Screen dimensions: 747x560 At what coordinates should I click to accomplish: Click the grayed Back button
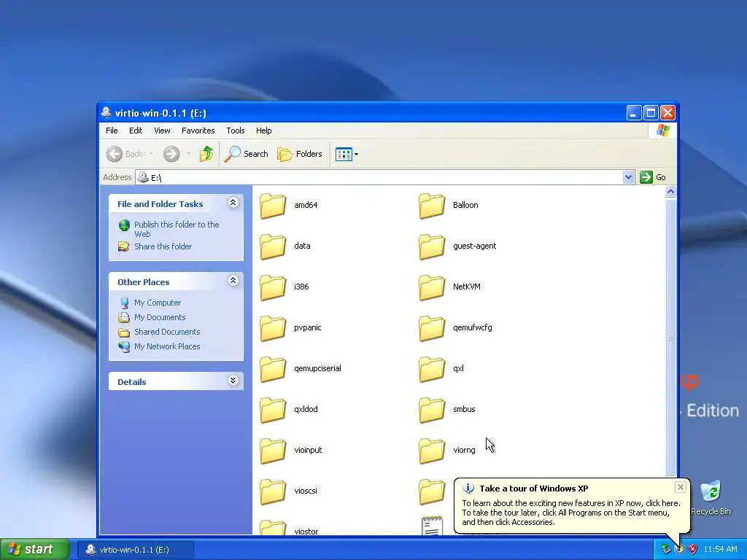124,154
